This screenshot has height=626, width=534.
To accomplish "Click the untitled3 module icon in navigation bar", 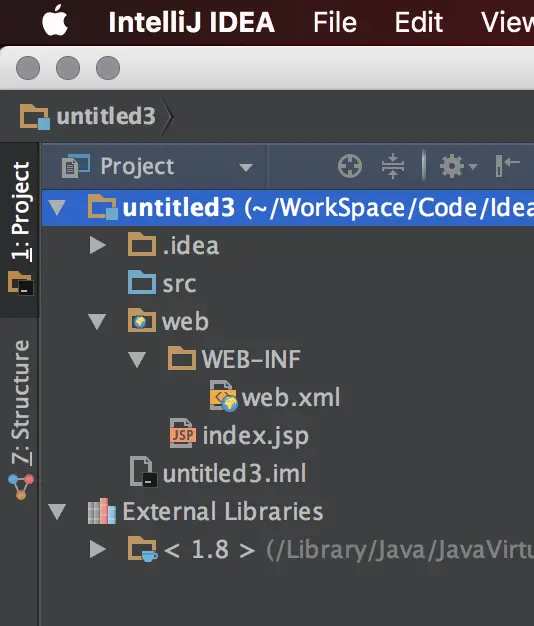I will (35, 117).
